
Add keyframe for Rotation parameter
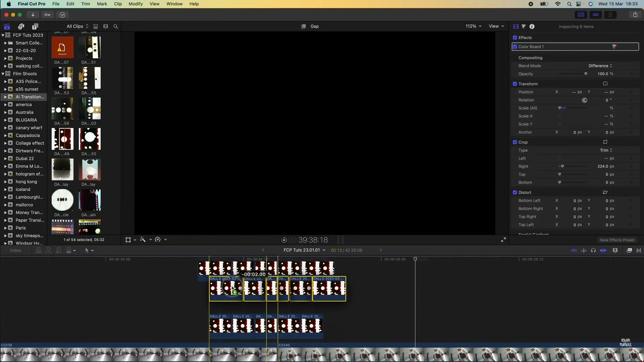point(631,100)
